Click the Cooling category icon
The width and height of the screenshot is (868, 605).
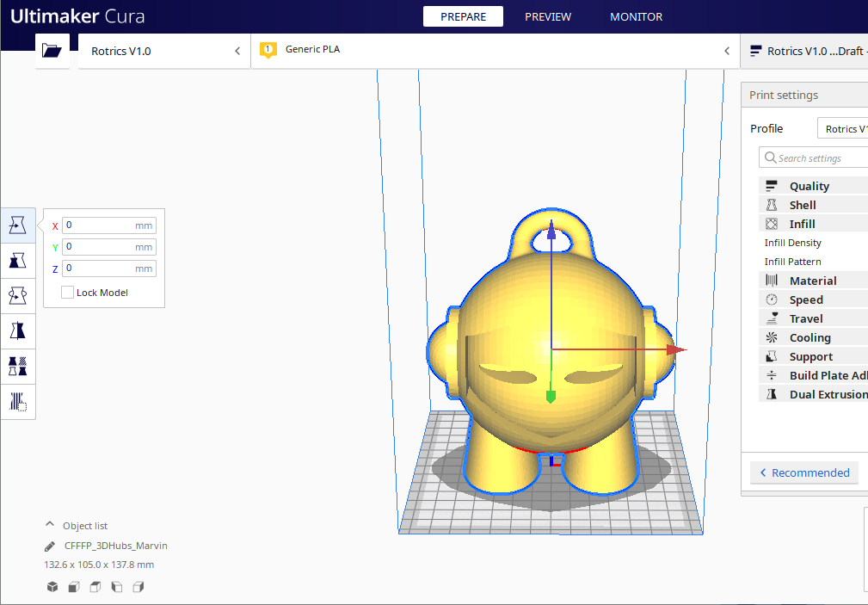pyautogui.click(x=771, y=337)
